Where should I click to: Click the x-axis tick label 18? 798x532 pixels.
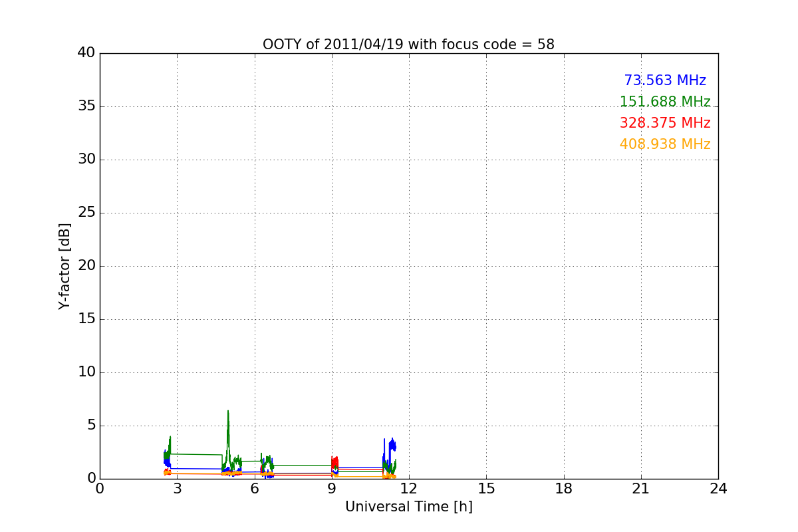pos(564,489)
